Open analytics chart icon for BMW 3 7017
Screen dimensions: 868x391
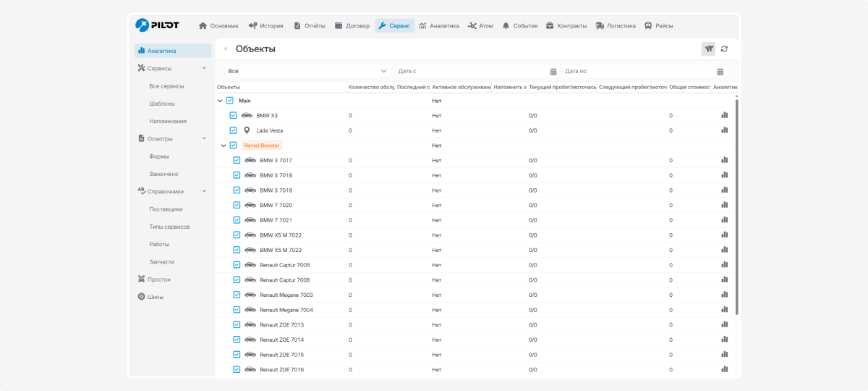pyautogui.click(x=724, y=160)
